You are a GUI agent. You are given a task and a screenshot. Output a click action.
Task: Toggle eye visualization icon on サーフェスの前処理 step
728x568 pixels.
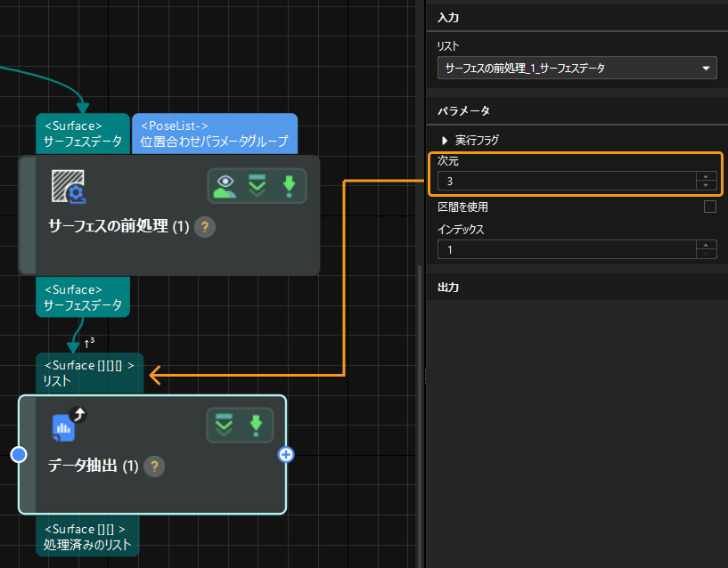coord(225,186)
